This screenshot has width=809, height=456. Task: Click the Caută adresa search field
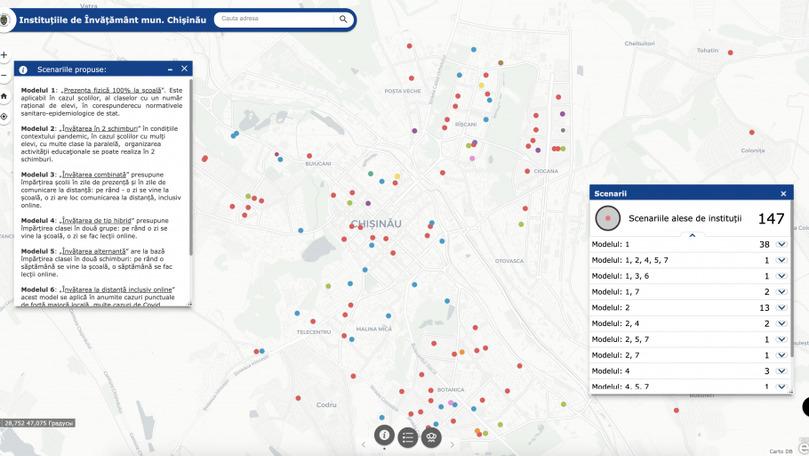(x=275, y=19)
